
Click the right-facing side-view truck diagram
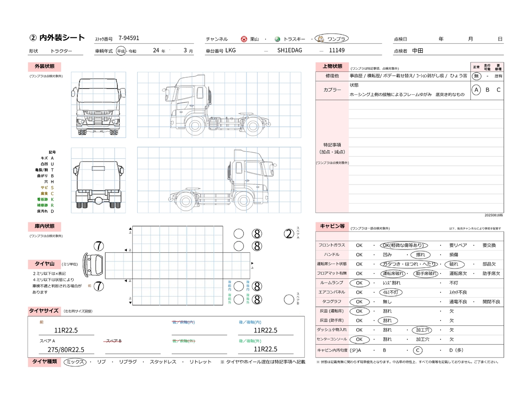click(x=219, y=180)
